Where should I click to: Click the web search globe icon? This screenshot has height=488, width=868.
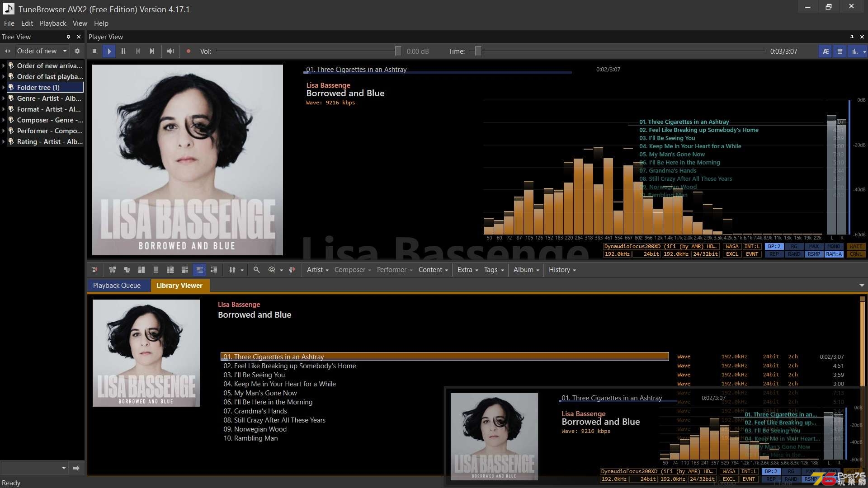[x=272, y=270]
